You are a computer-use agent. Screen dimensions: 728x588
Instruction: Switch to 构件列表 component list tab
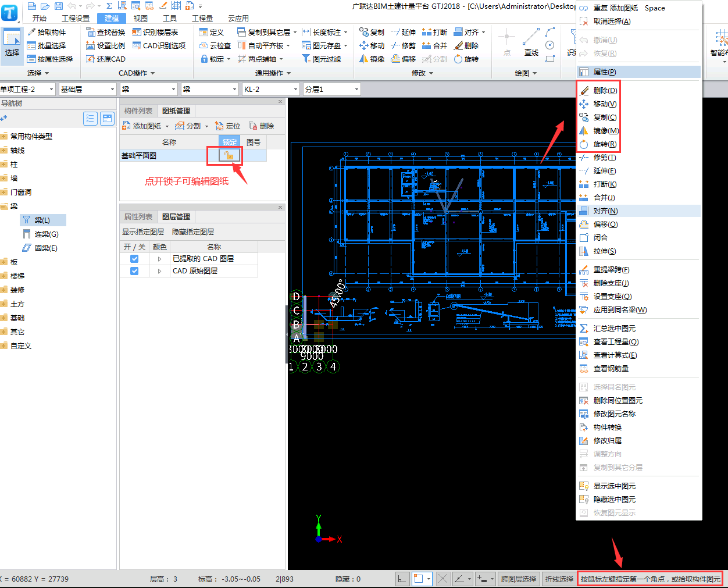point(138,111)
